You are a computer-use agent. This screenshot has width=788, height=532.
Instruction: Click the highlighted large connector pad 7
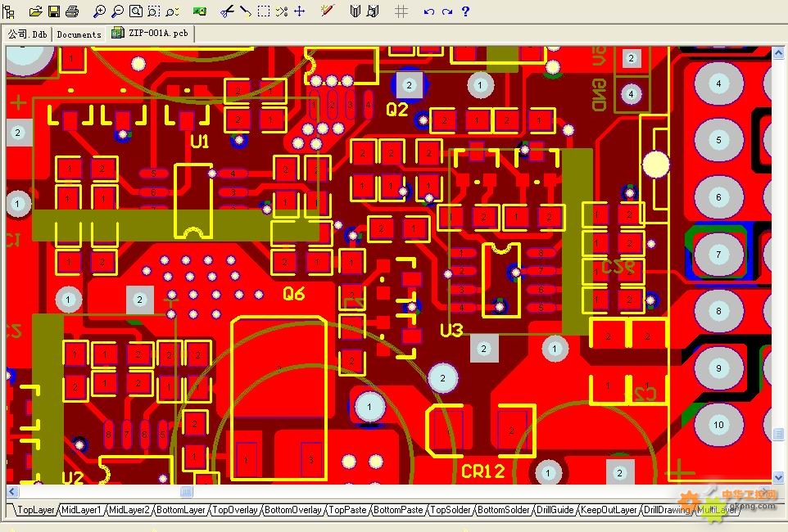click(718, 255)
